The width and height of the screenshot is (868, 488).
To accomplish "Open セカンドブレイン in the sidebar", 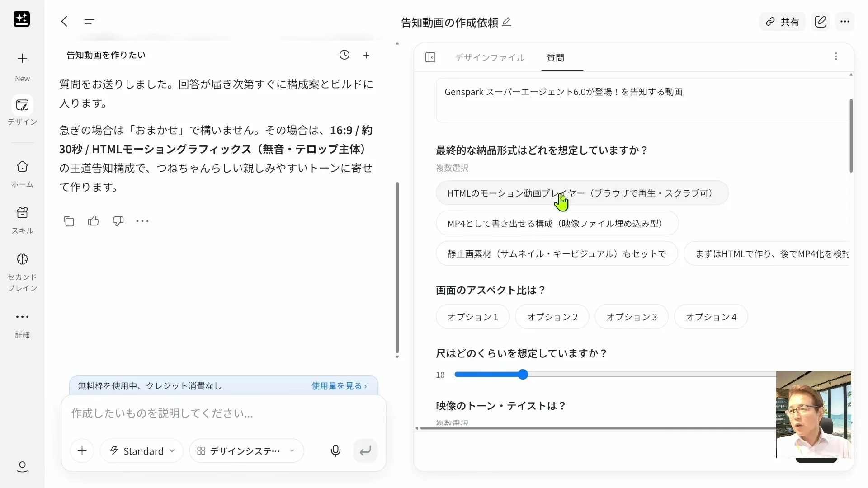I will click(22, 272).
